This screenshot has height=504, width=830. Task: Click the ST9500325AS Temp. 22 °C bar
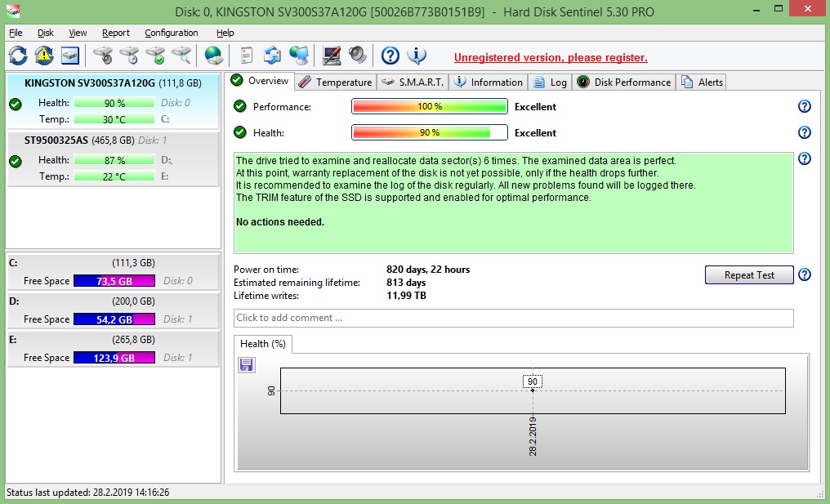pos(114,176)
